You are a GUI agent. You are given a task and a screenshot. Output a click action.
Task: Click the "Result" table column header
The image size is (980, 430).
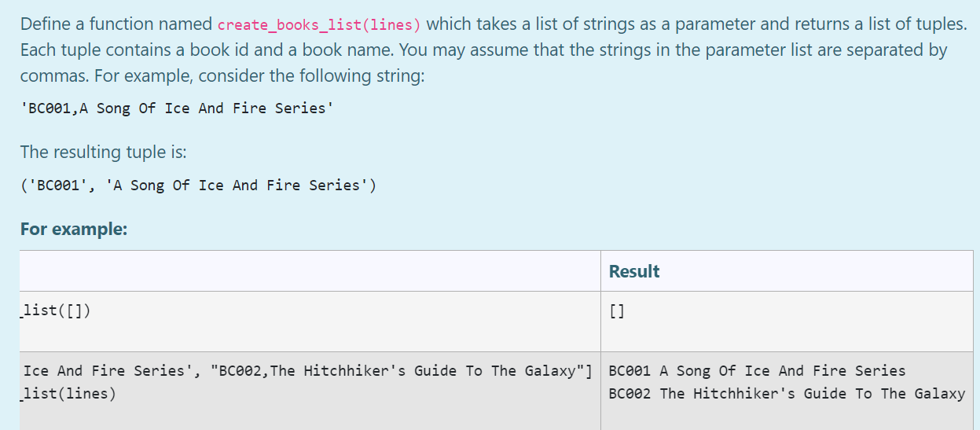pyautogui.click(x=633, y=271)
